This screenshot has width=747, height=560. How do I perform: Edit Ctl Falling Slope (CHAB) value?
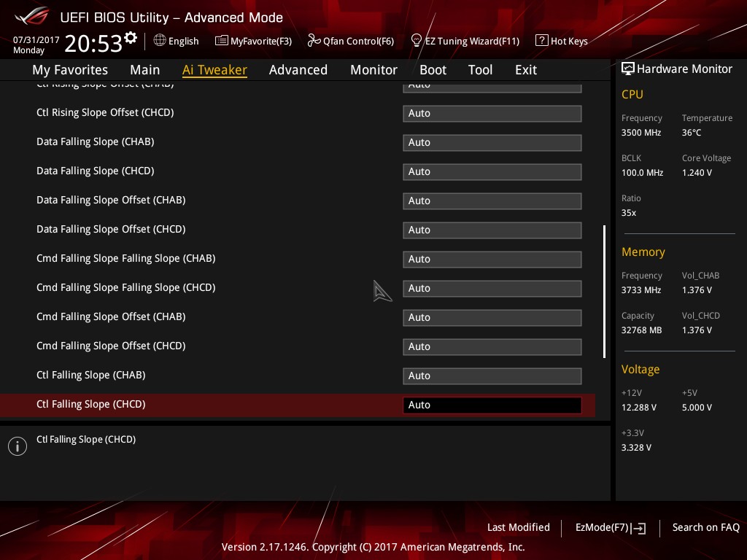coord(492,376)
